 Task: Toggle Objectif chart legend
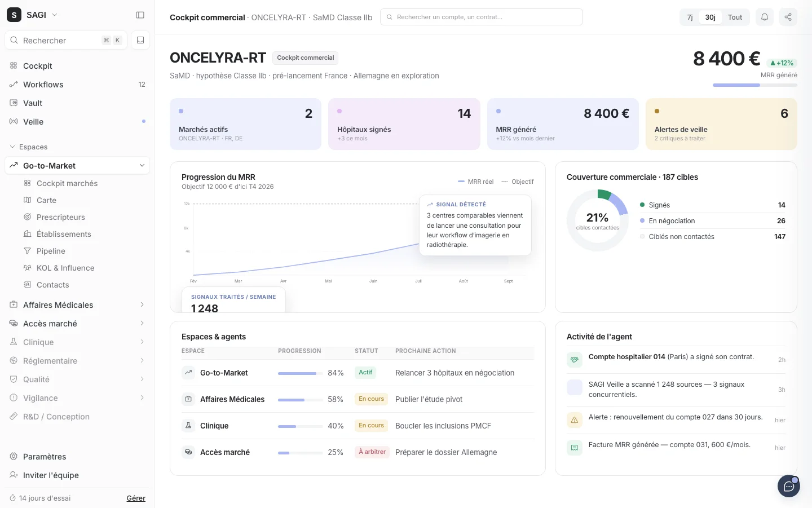pyautogui.click(x=518, y=182)
